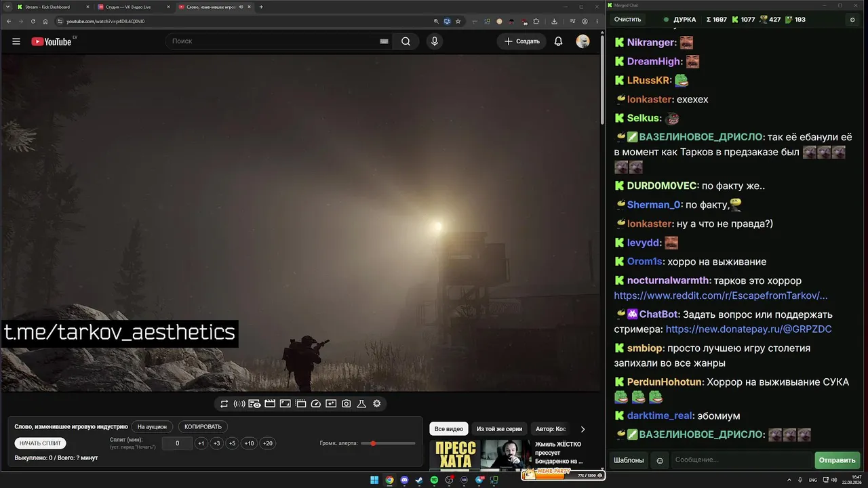Open the donatepay link in ChatBot message
The width and height of the screenshot is (868, 488).
click(749, 329)
